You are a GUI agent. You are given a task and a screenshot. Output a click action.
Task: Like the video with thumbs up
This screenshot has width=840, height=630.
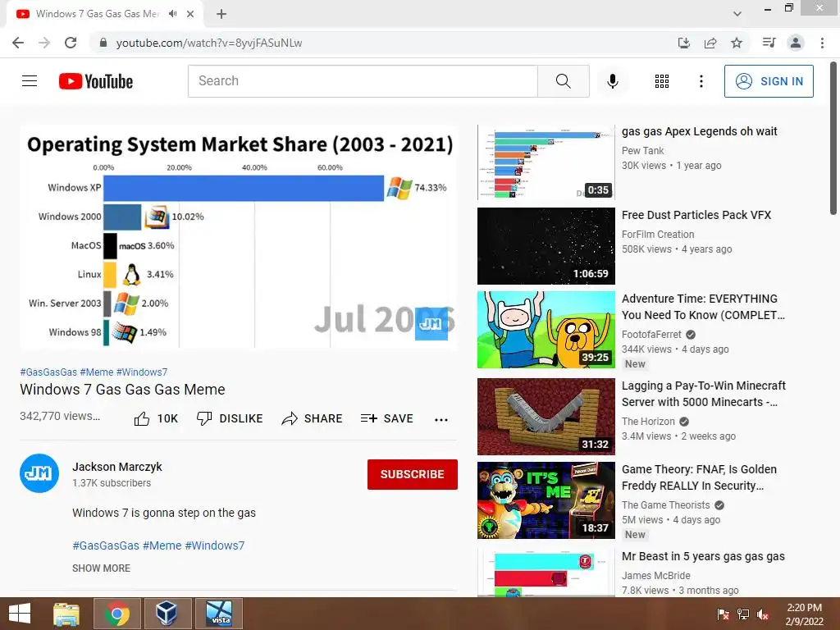pyautogui.click(x=156, y=418)
